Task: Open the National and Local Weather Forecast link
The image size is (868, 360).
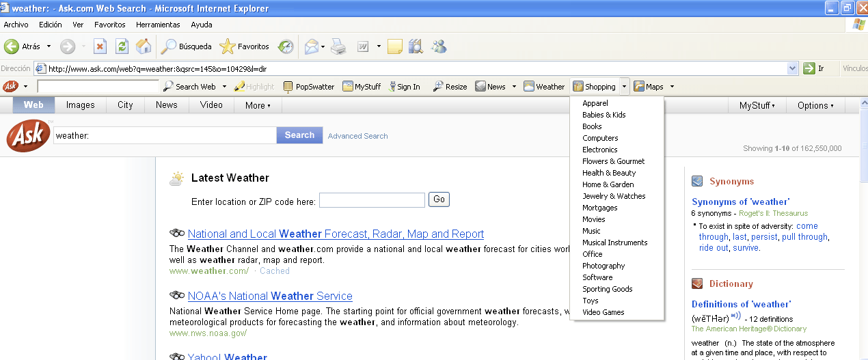Action: click(336, 234)
